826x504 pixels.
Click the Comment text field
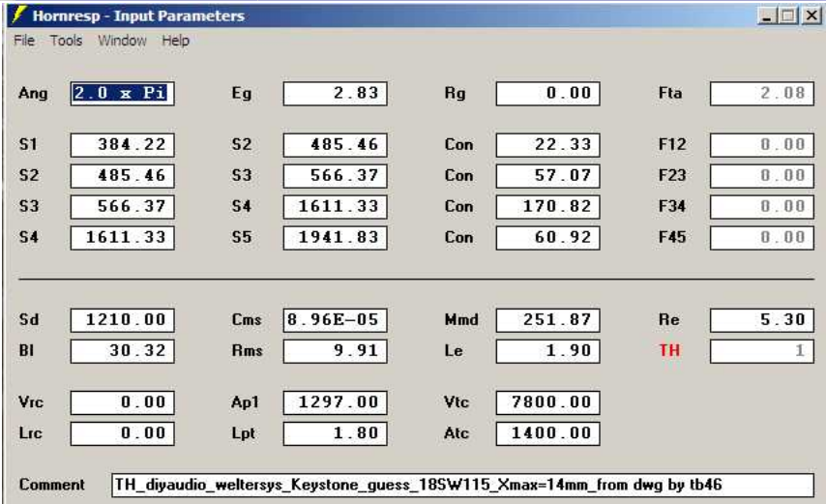click(x=462, y=485)
